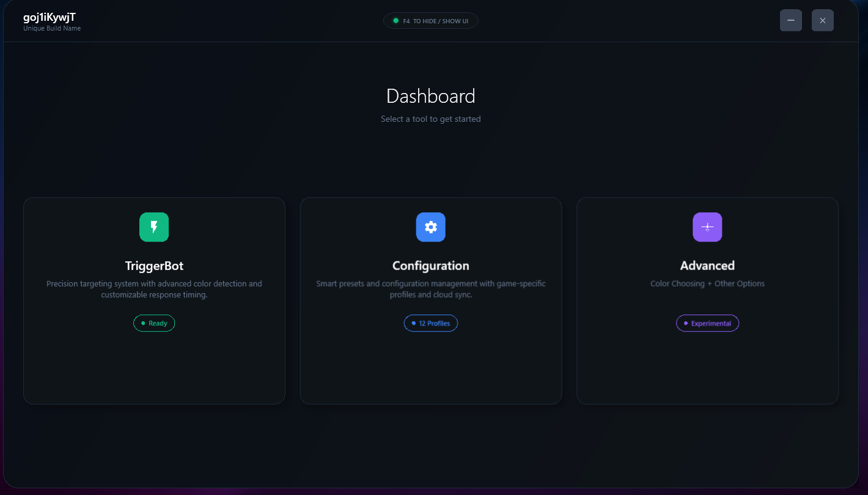Image resolution: width=868 pixels, height=495 pixels.
Task: Open Configuration via the blue gear icon
Action: tap(431, 227)
